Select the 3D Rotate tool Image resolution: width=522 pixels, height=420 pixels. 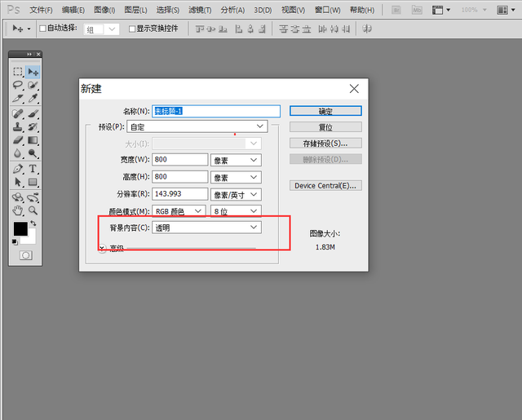click(x=18, y=197)
